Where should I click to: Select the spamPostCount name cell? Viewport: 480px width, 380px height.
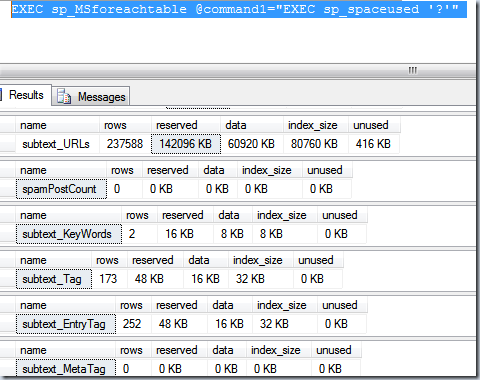click(x=61, y=189)
